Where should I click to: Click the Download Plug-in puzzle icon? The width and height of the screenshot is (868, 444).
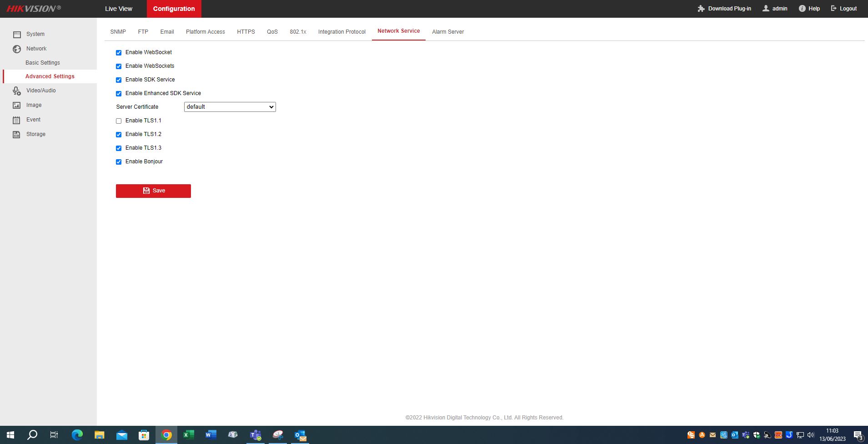(x=701, y=9)
